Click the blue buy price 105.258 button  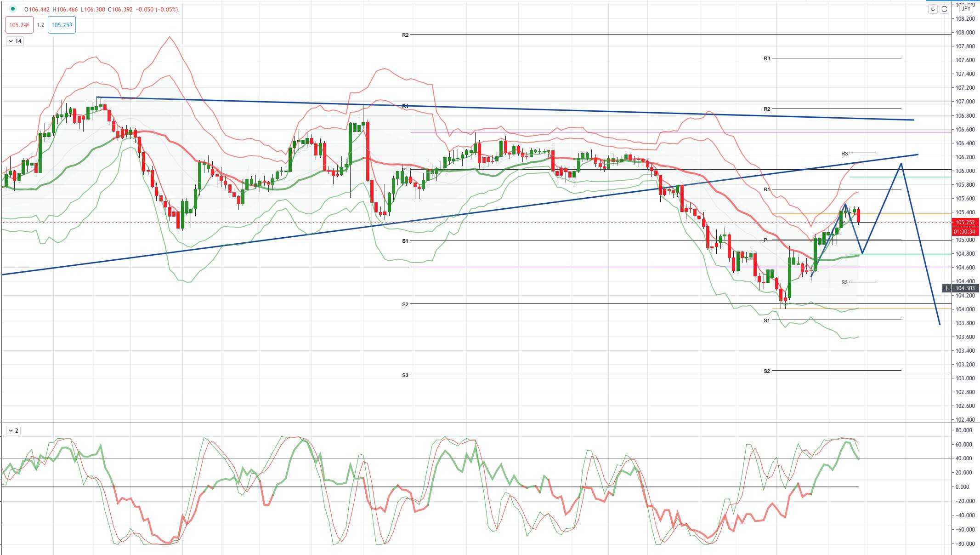(62, 25)
